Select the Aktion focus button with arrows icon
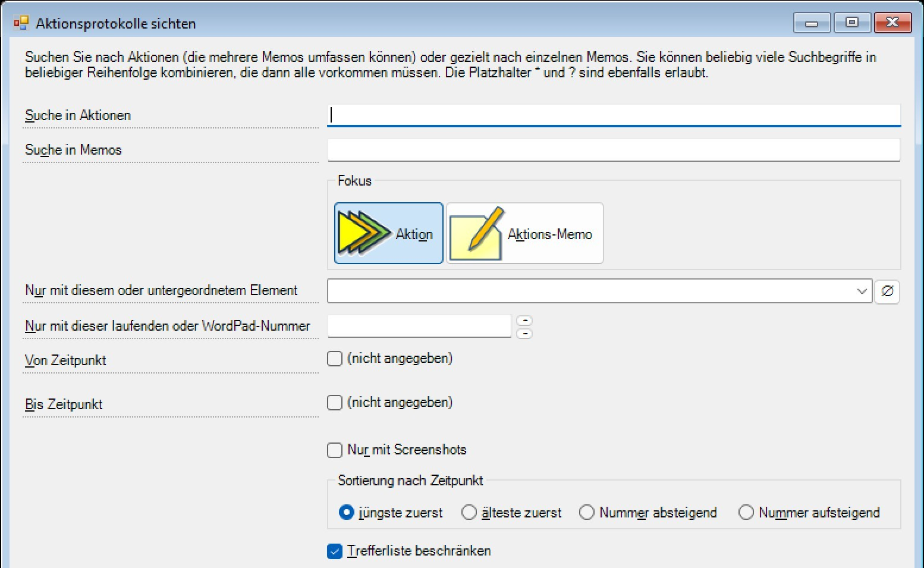The width and height of the screenshot is (924, 568). (388, 233)
